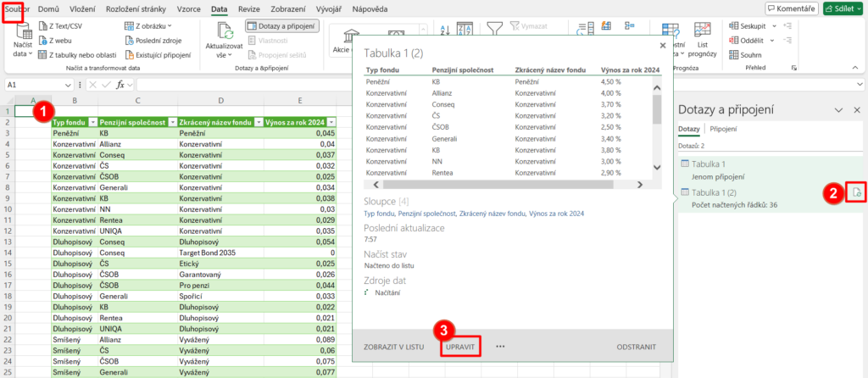The image size is (868, 378).
Task: Open Existující připojení connections
Action: [x=158, y=55]
